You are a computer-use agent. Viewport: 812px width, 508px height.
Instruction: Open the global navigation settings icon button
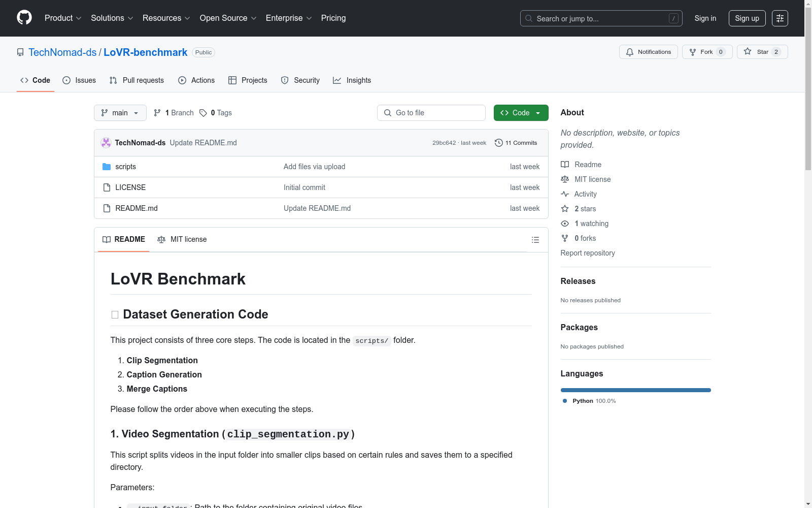pyautogui.click(x=780, y=18)
